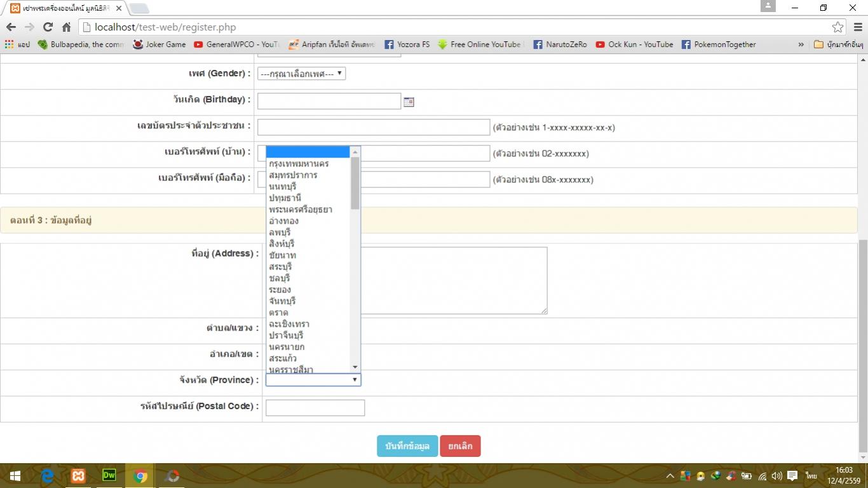Bookmark this page with the star icon
This screenshot has height=488, width=868.
[837, 27]
